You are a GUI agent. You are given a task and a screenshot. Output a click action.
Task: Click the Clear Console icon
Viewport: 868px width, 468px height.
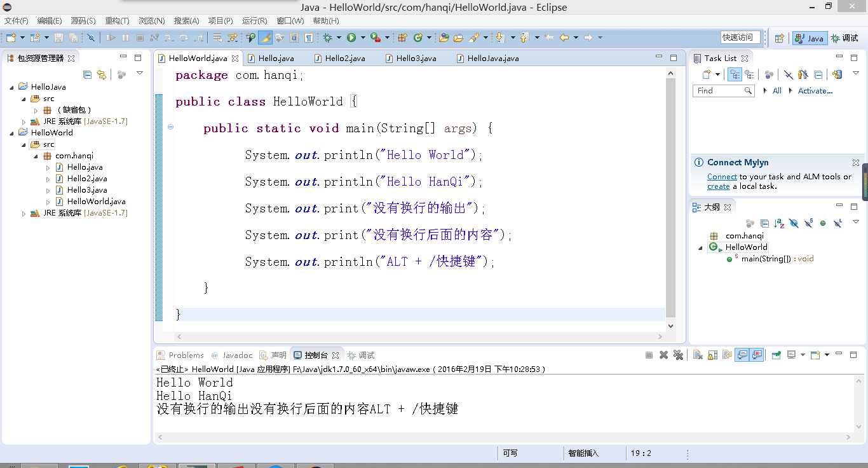[x=697, y=355]
